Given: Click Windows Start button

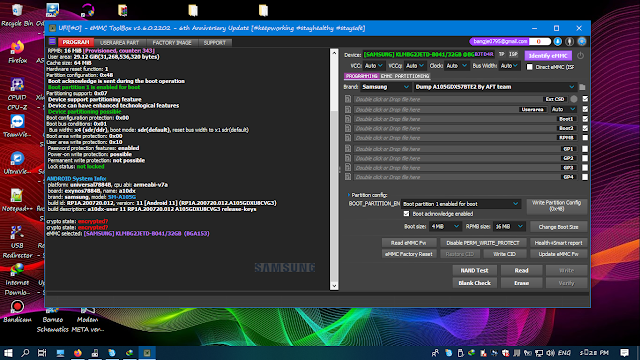Looking at the screenshot, I should [x=8, y=353].
